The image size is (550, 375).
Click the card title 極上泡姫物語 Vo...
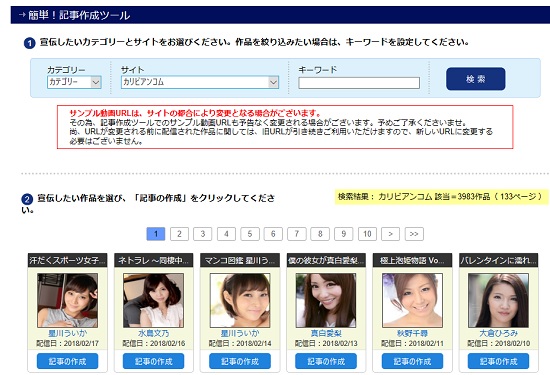412,260
